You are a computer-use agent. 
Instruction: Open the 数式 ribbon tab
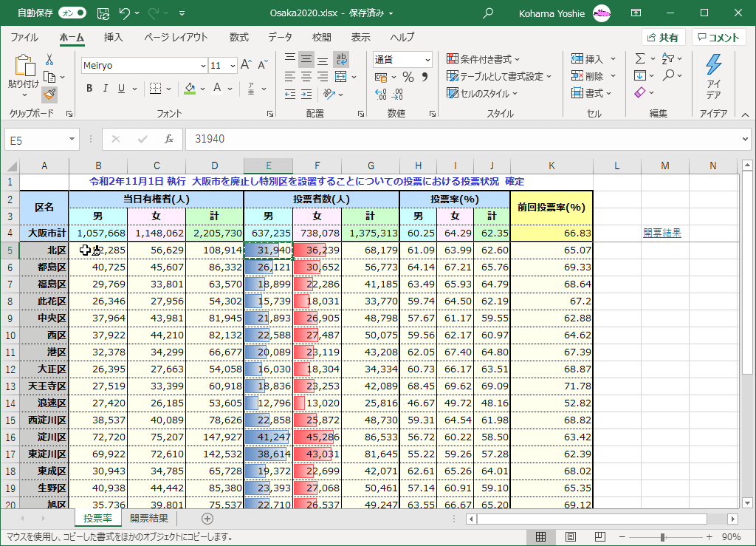click(238, 37)
